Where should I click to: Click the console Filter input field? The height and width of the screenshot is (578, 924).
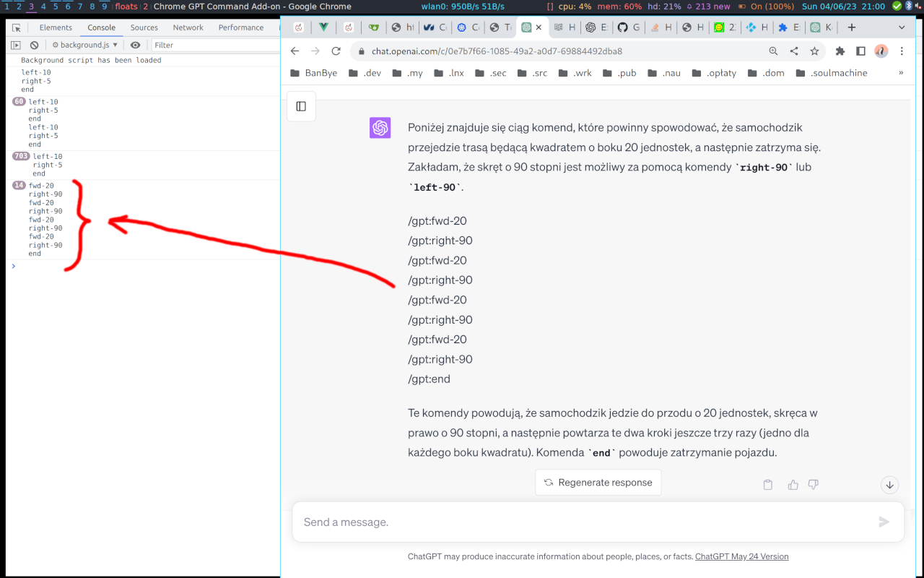click(209, 45)
